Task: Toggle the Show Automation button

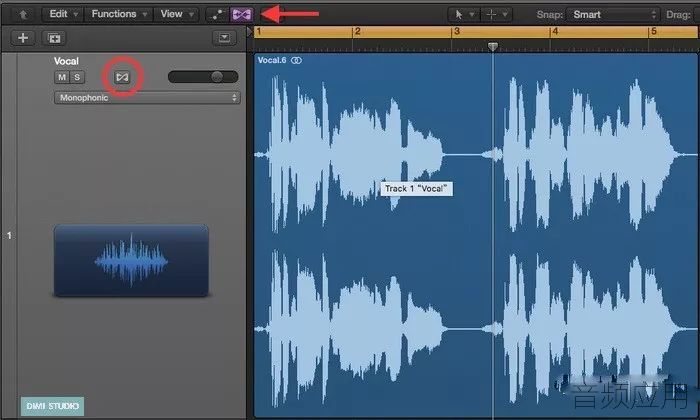Action: [x=217, y=15]
